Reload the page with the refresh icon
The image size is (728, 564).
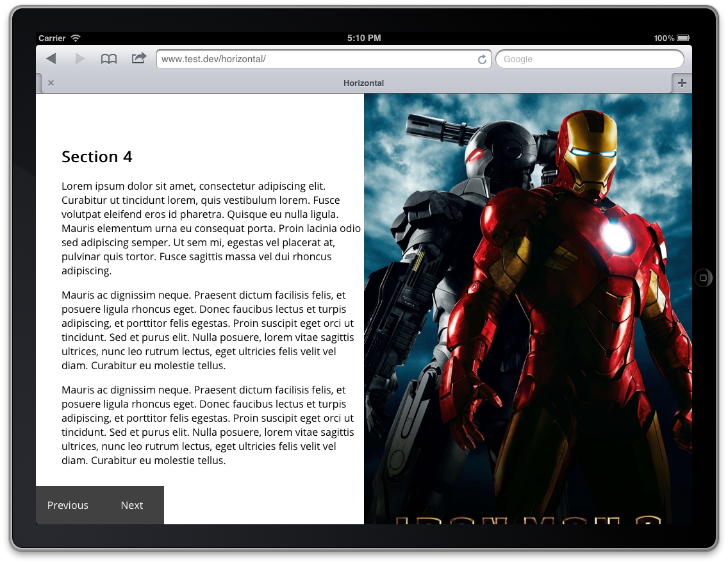coord(483,60)
